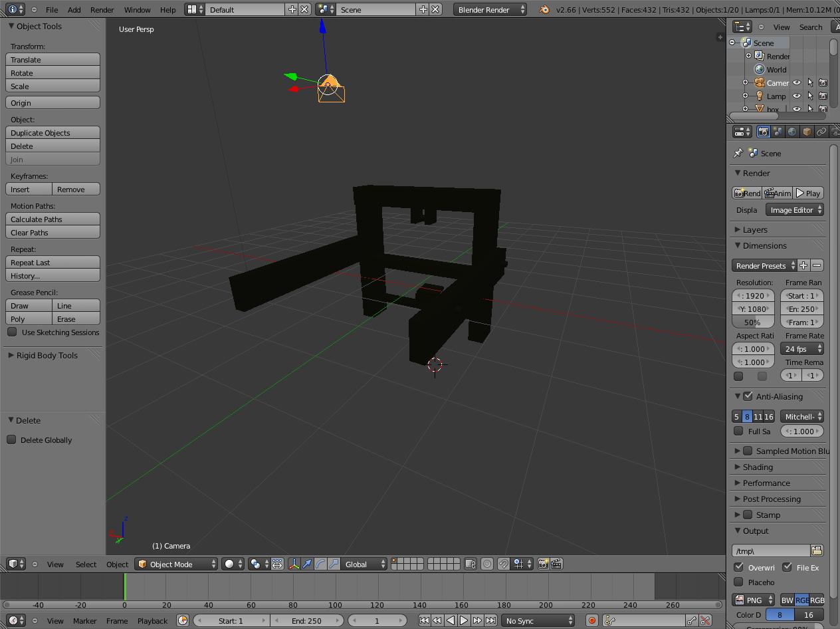Open the Global orientation dropdown

point(364,564)
